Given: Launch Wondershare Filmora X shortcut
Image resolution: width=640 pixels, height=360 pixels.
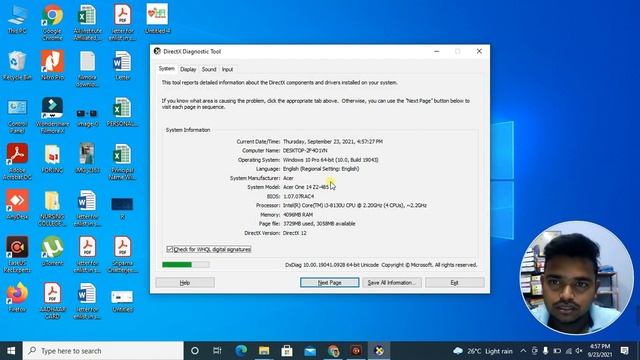Looking at the screenshot, I should pyautogui.click(x=52, y=116).
